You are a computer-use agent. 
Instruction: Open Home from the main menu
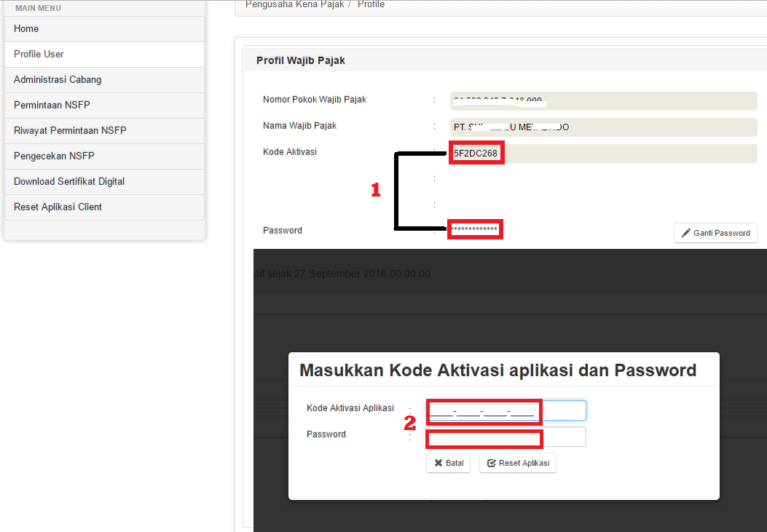26,28
